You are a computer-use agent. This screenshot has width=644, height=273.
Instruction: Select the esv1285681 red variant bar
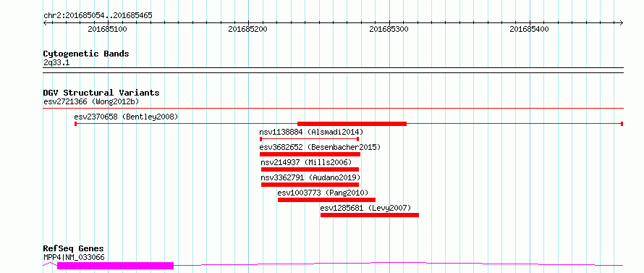(370, 215)
